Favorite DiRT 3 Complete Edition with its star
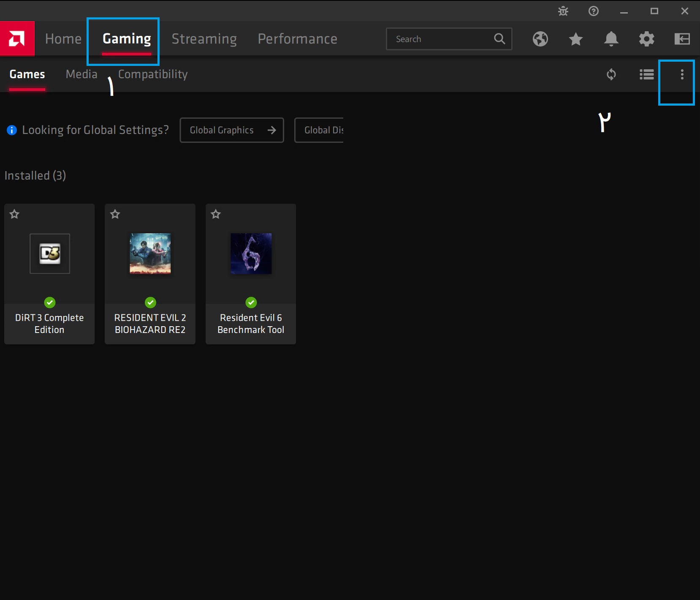This screenshot has width=700, height=600. [x=15, y=214]
